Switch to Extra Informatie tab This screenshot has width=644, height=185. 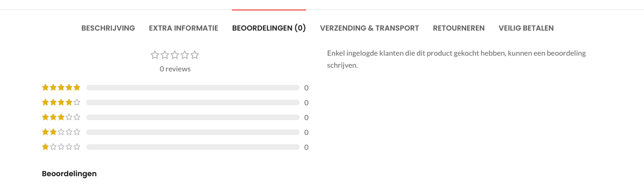tap(183, 28)
